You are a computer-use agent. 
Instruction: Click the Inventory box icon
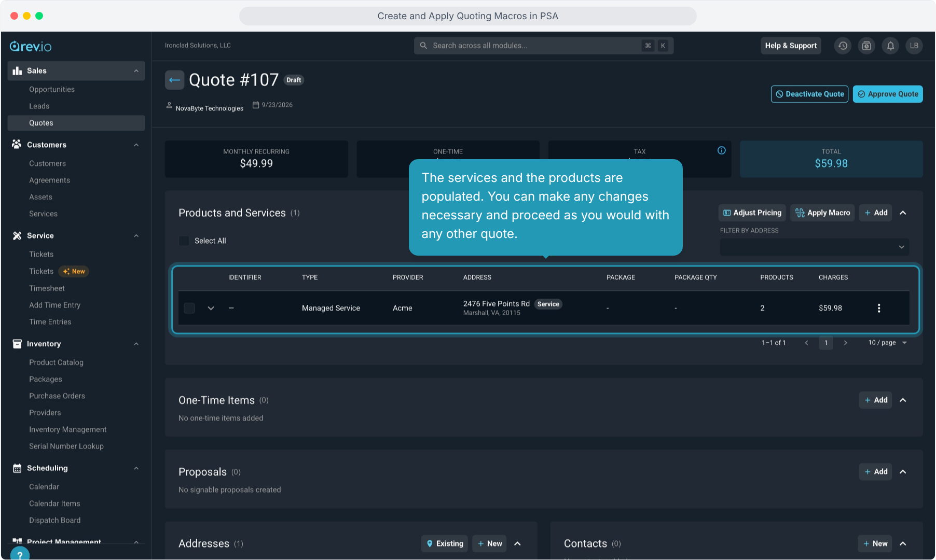17,344
